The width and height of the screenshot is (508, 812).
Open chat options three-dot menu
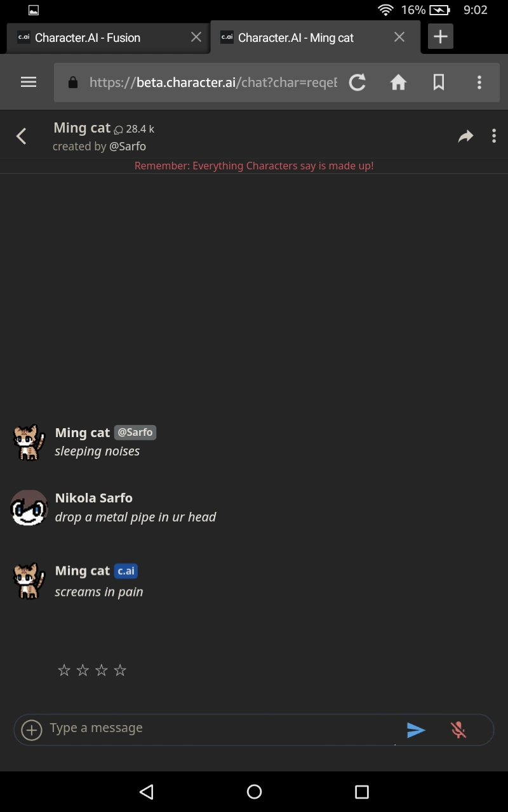[494, 136]
